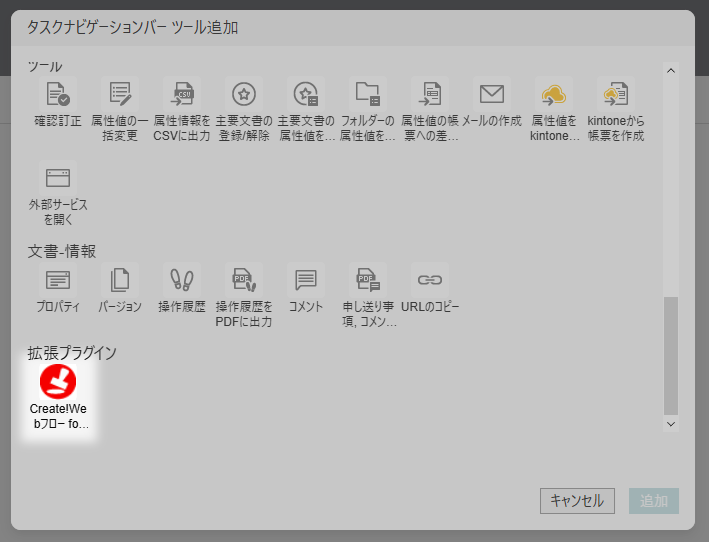709x542 pixels.
Task: Click the scrollbar up arrow
Action: point(671,71)
